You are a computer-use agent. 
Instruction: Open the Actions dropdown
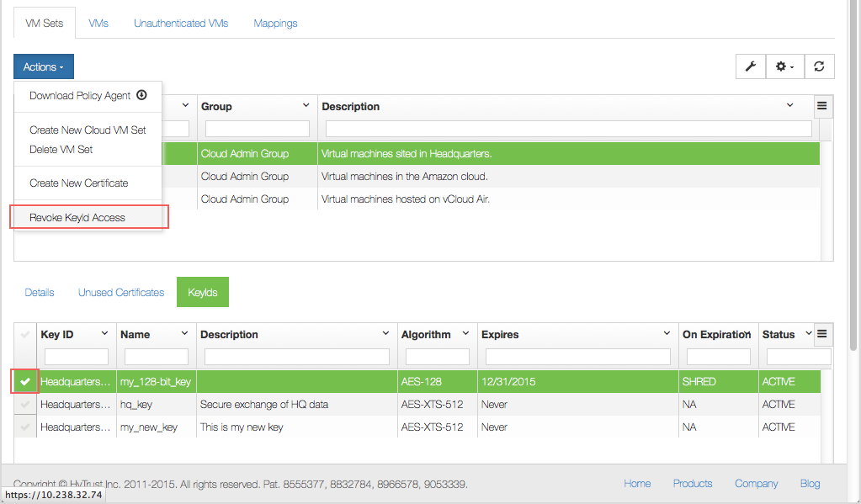point(43,66)
